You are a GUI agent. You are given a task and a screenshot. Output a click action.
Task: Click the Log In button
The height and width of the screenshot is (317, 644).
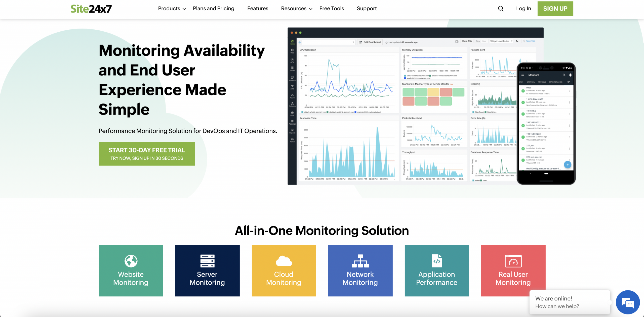point(524,9)
